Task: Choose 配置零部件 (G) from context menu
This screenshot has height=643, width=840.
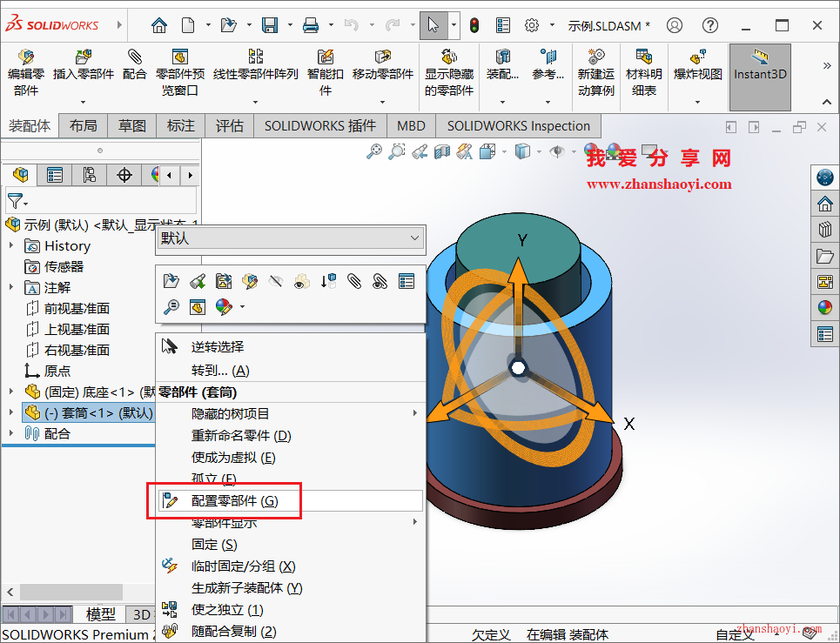Action: pos(291,501)
